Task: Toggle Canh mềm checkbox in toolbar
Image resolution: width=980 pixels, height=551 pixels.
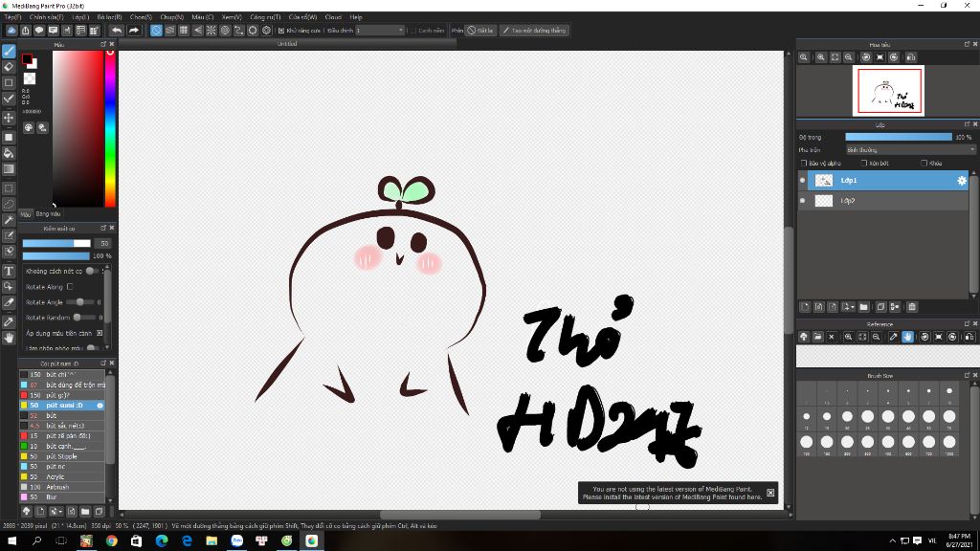Action: pos(413,31)
